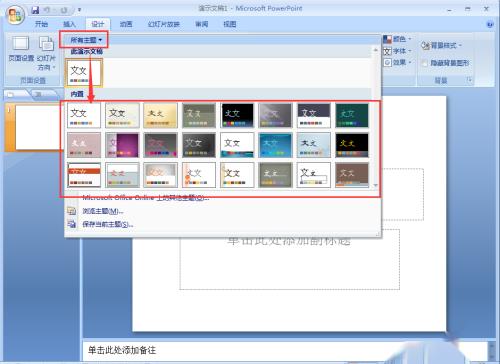Click the Browse for Themes (浏览主题) icon
Screen dimensions: 500x364
tap(72, 211)
